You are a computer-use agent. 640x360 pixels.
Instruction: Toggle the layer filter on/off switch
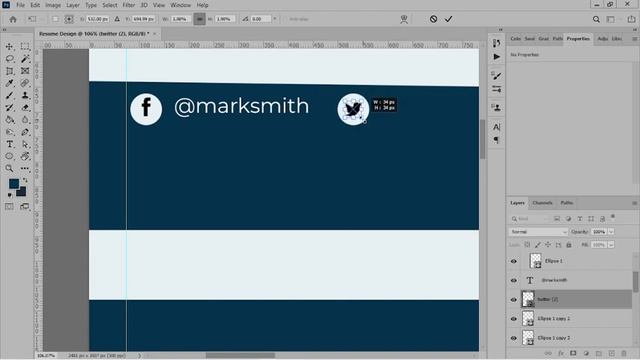pyautogui.click(x=613, y=217)
